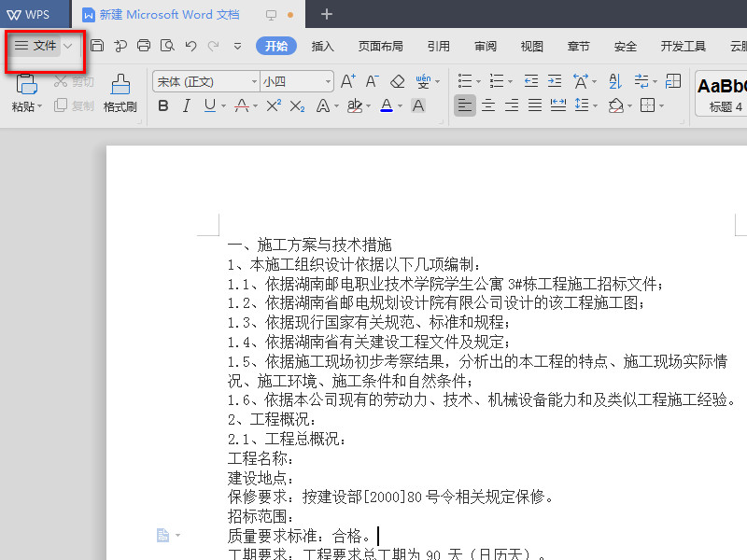This screenshot has height=560, width=747.
Task: Click the 粘贴 paste button
Action: coord(25,91)
